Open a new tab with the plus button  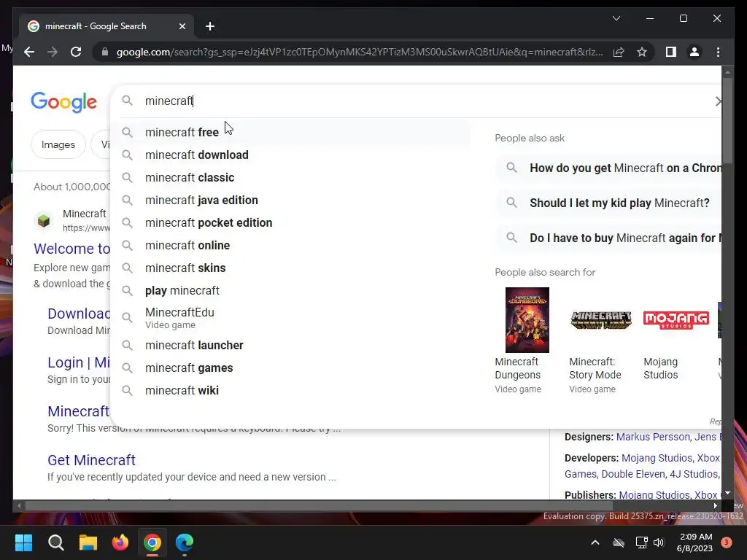coord(210,26)
